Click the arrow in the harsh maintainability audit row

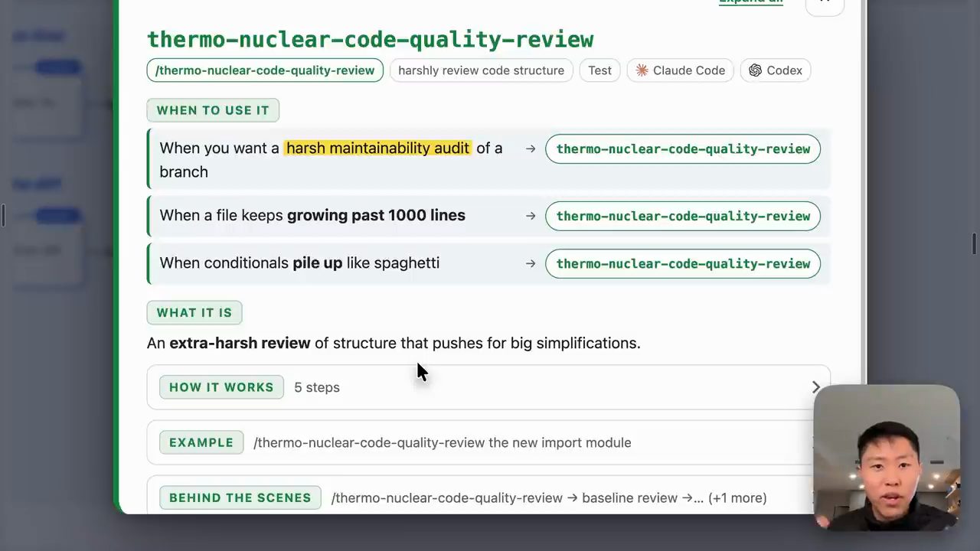[530, 148]
